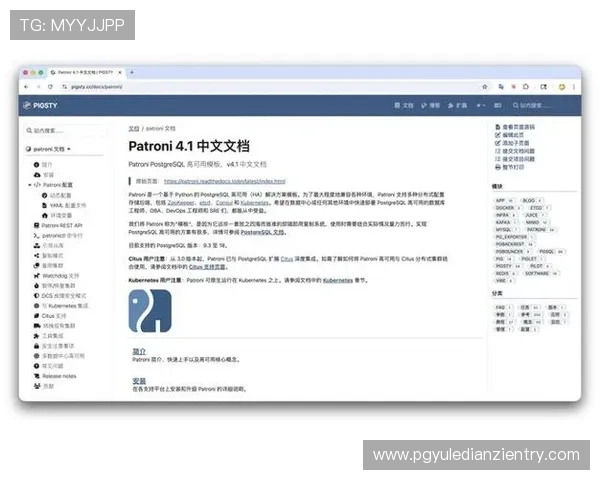The height and width of the screenshot is (480, 600).
Task: Click the second navbar menu item with wrench icon
Action: point(430,105)
